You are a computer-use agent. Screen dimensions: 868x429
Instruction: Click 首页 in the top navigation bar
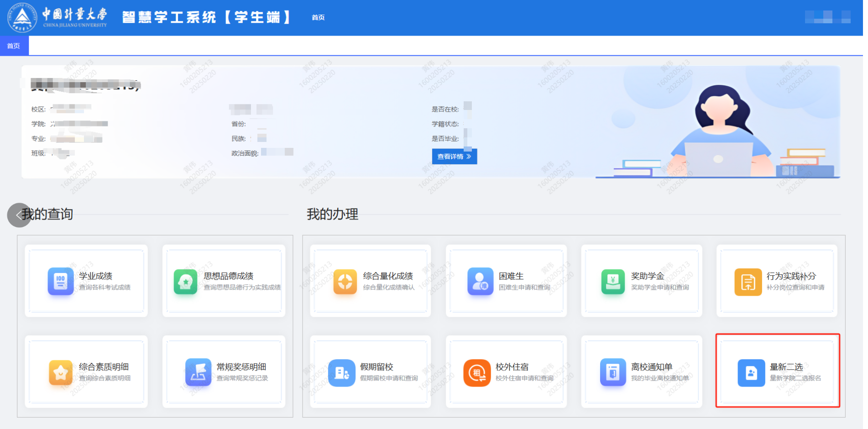[x=318, y=17]
